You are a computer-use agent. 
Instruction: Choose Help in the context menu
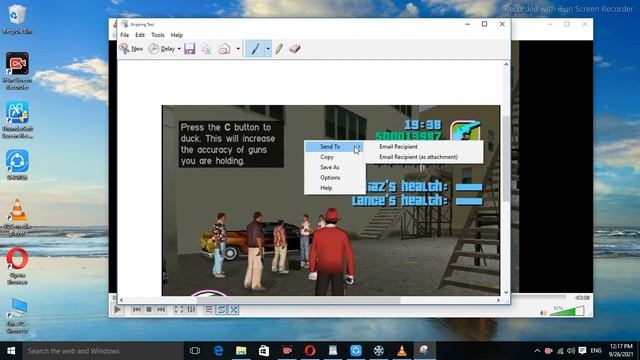coord(335,188)
